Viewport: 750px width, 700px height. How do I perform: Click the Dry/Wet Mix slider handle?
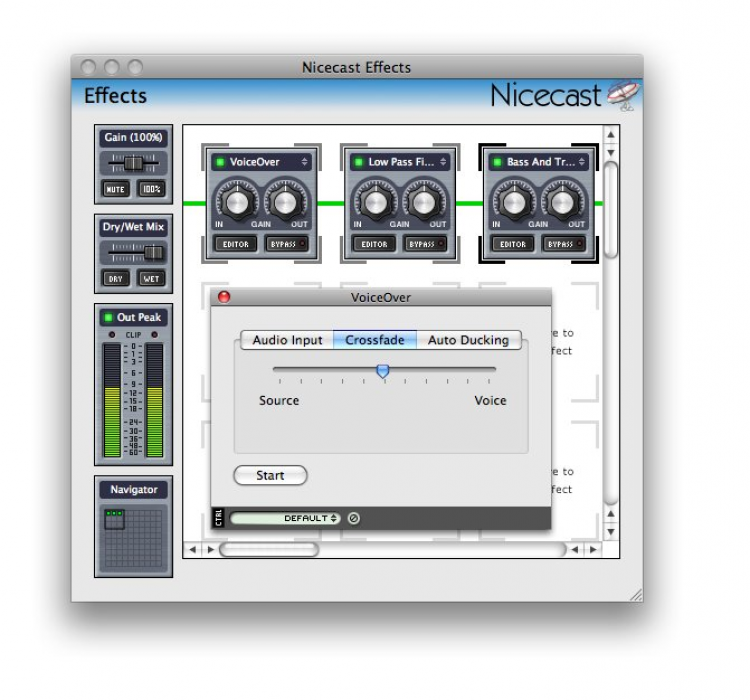(153, 253)
